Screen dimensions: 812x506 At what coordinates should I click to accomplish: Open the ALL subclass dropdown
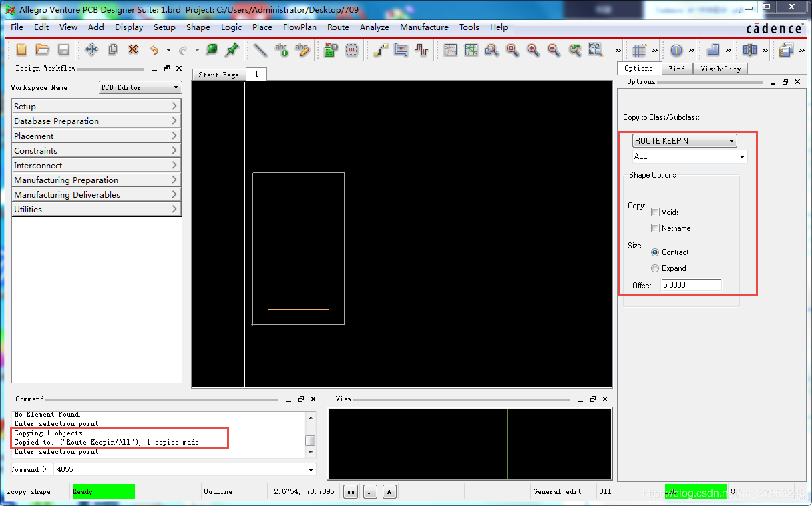point(689,156)
